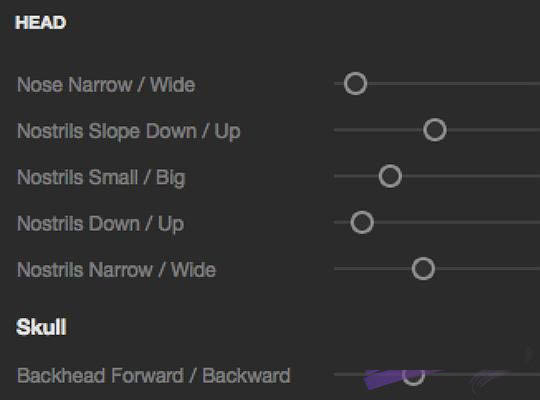Select the Nostrils Slope Down / Up label
The height and width of the screenshot is (400, 540).
pyautogui.click(x=129, y=131)
